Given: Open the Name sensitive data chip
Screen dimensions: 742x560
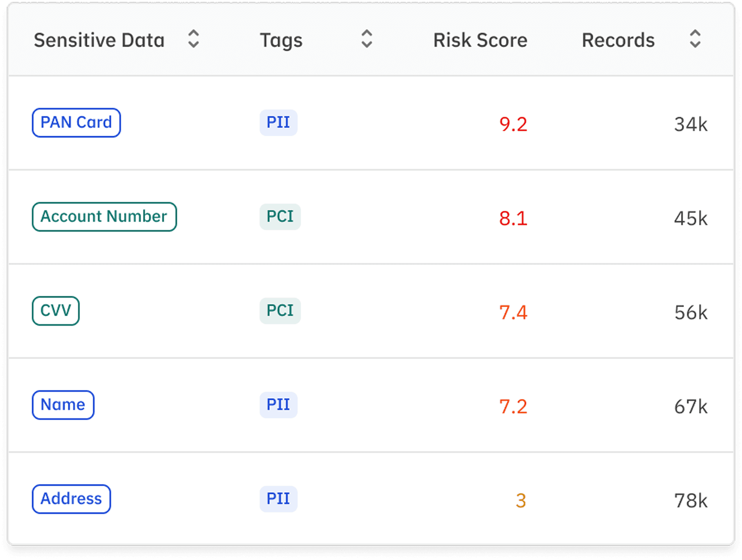Looking at the screenshot, I should pyautogui.click(x=63, y=405).
